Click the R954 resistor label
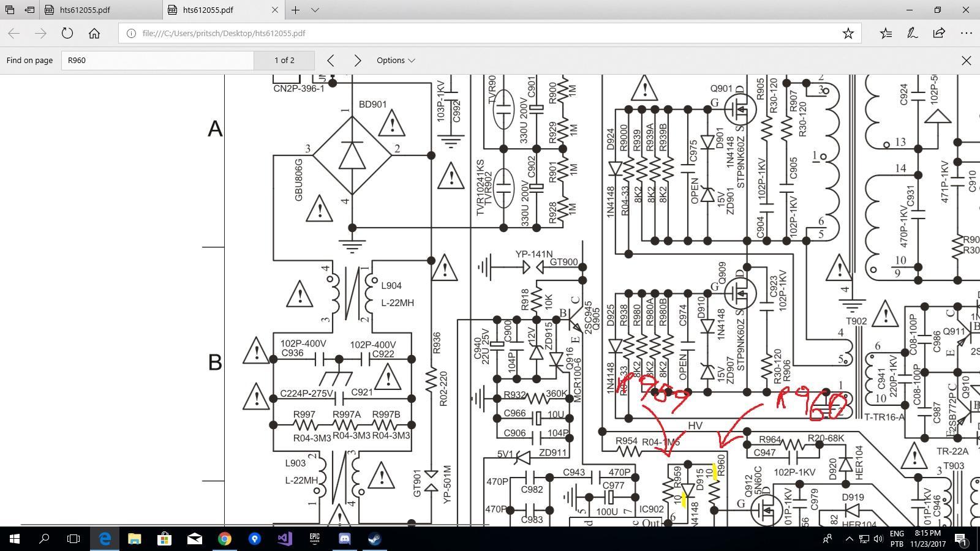The image size is (980, 551). click(x=627, y=441)
